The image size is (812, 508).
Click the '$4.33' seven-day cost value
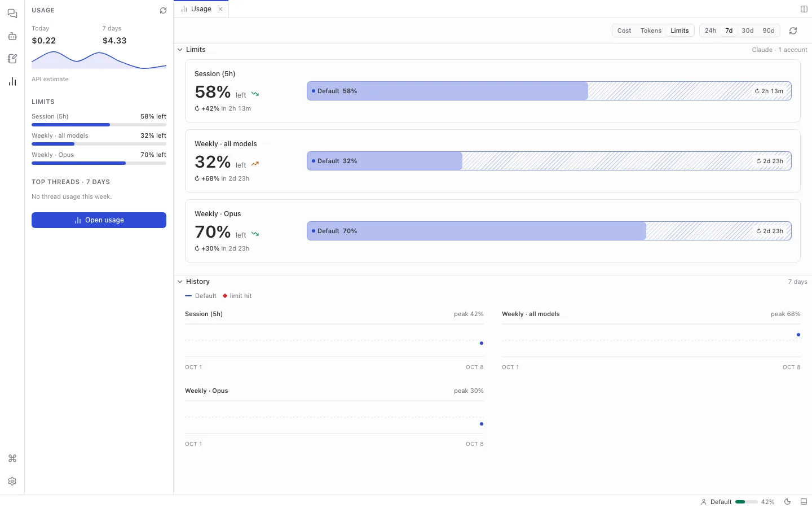click(114, 41)
